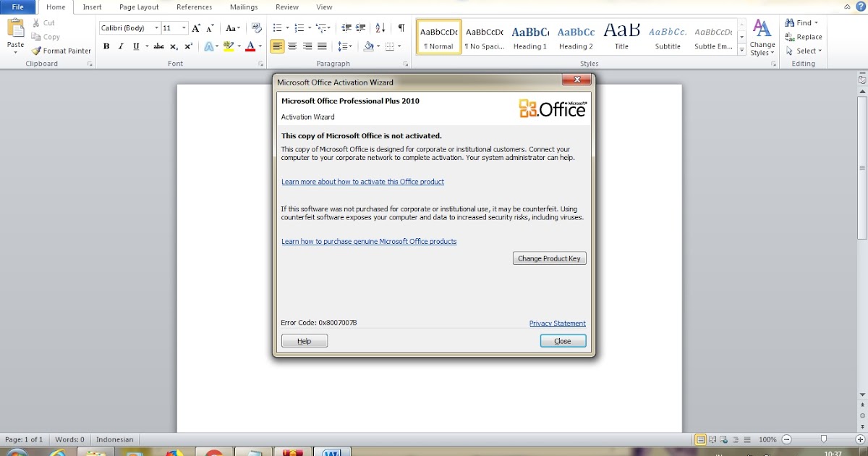Switch to the Page Layout tab

tap(139, 7)
